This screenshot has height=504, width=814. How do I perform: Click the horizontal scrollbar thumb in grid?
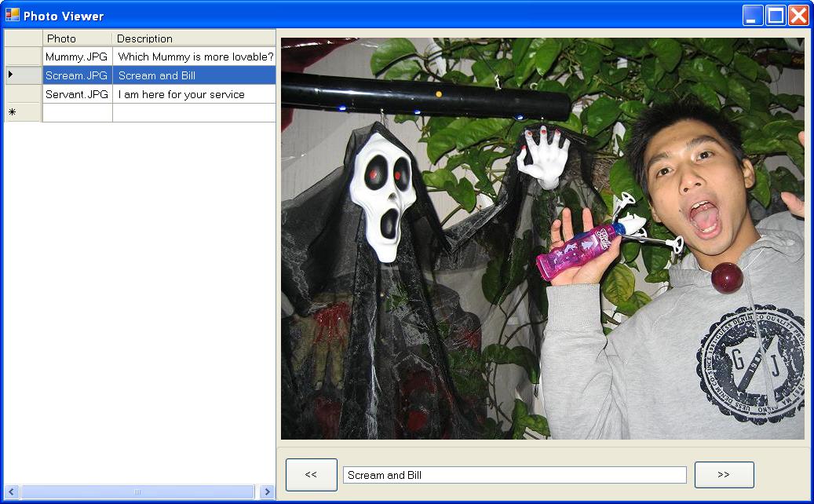point(137,492)
